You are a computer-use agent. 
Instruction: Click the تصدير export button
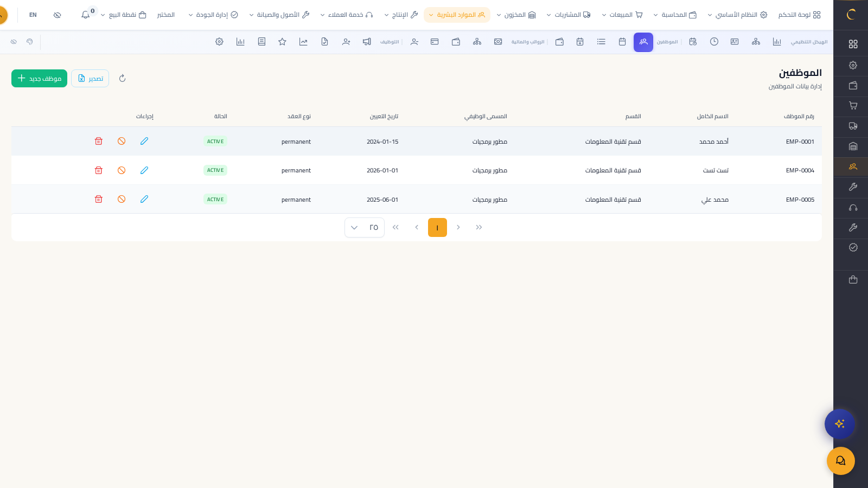90,79
